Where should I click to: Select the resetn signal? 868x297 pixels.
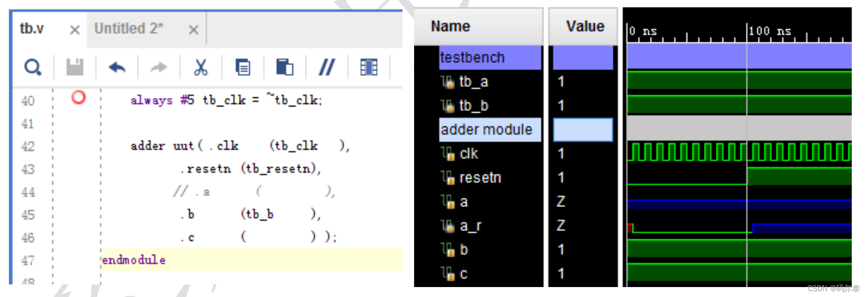click(480, 178)
